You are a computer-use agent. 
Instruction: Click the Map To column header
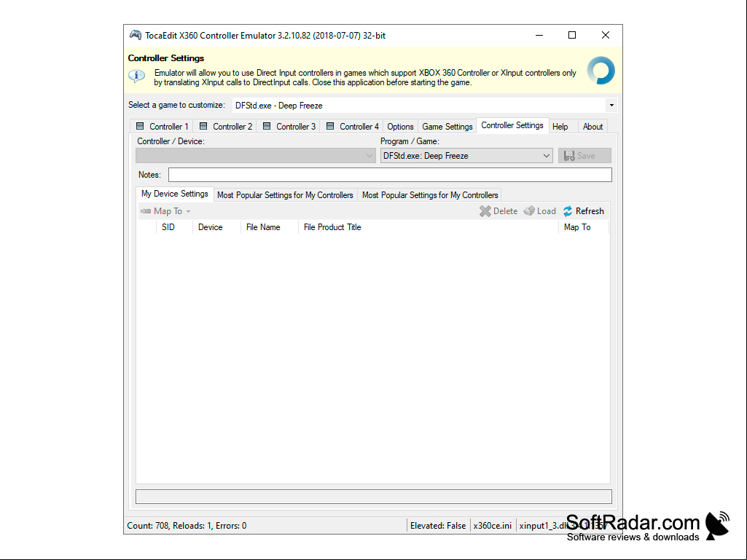click(x=584, y=227)
